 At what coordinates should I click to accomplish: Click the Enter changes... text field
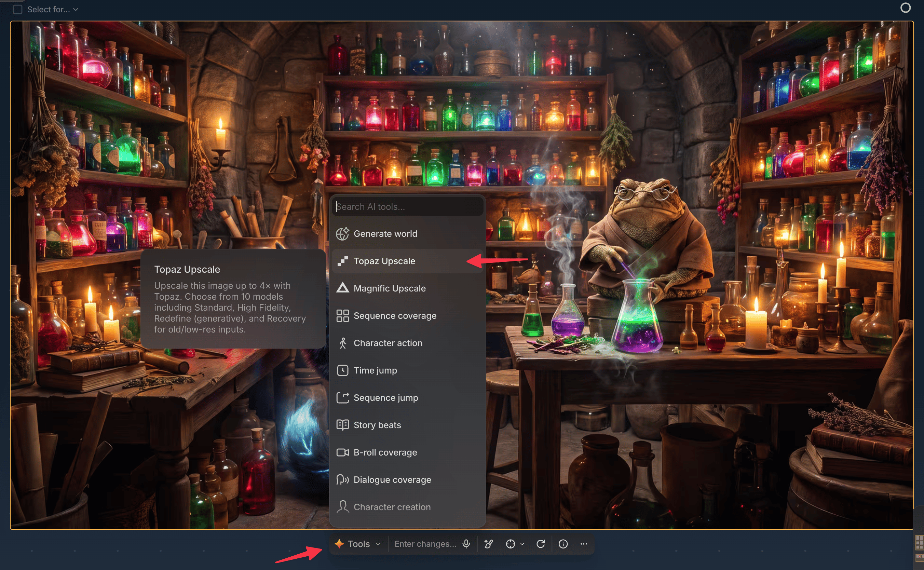(425, 544)
